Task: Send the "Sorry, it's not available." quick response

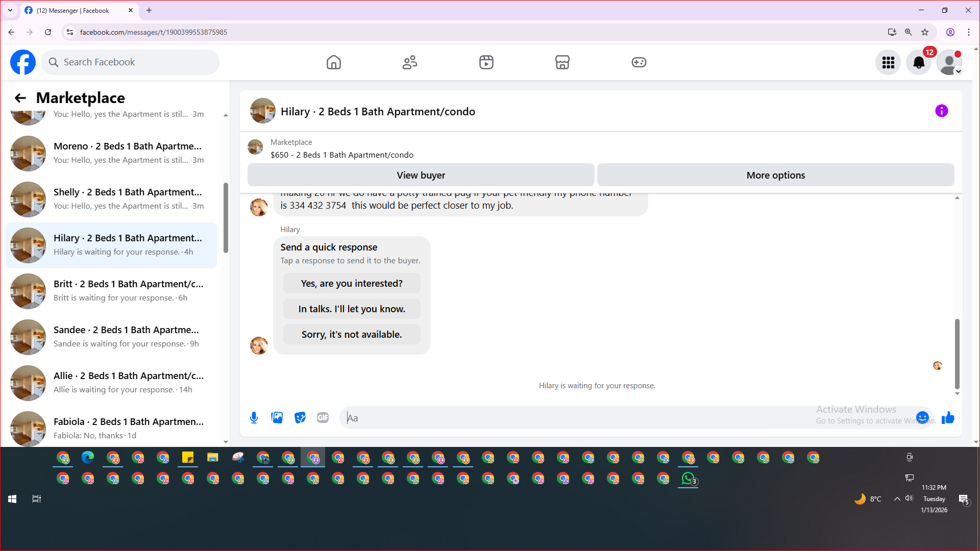Action: [352, 335]
